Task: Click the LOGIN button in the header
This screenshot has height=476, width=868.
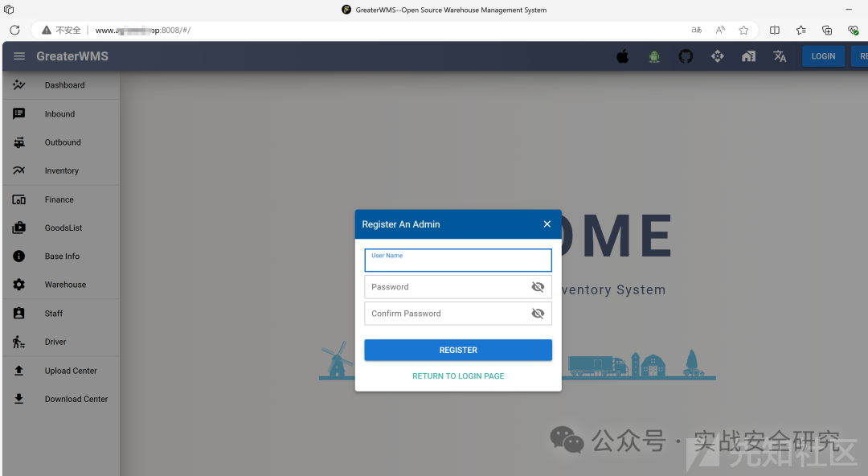Action: (823, 56)
